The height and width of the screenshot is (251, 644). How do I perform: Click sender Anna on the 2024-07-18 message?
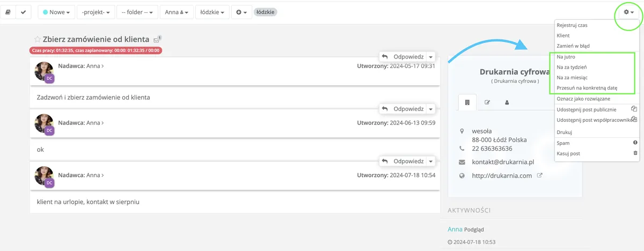click(x=94, y=175)
